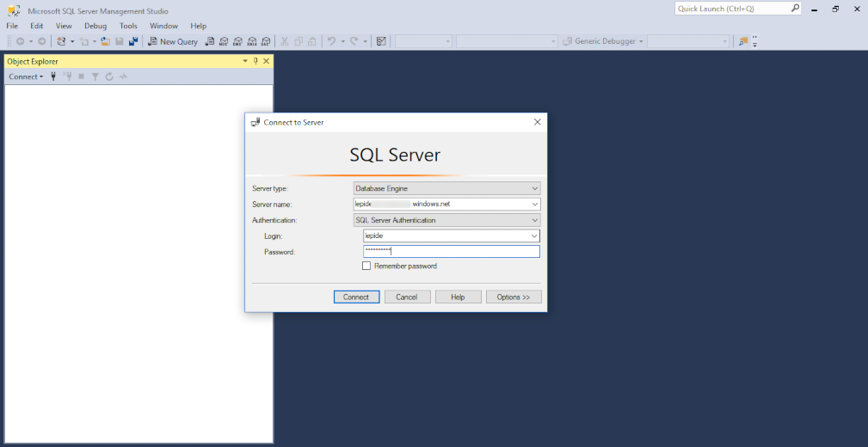Click the Analysis Services DAX Query icon
Screen dimensions: 868x447
[x=266, y=41]
